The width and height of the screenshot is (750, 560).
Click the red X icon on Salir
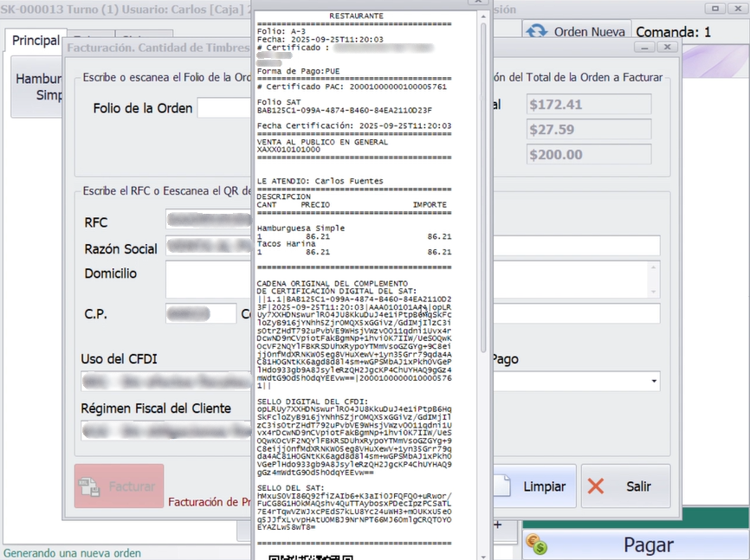click(596, 486)
